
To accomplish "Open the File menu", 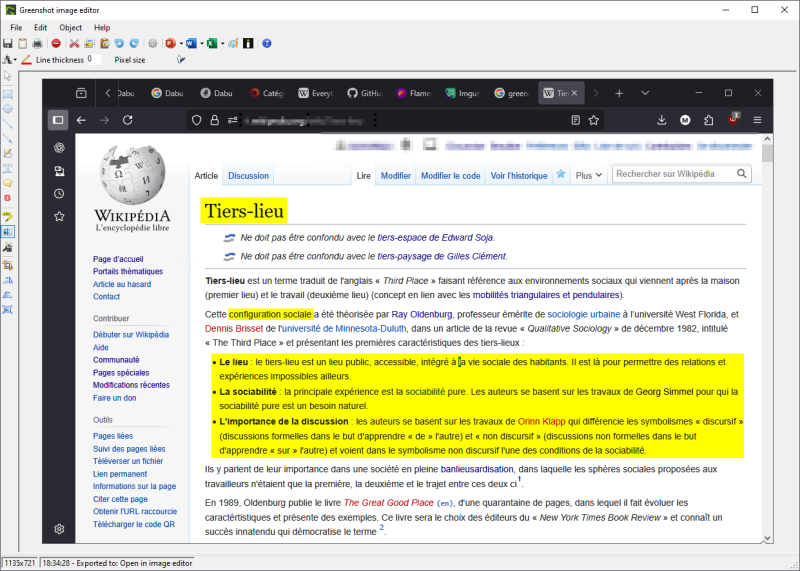I will click(x=16, y=28).
